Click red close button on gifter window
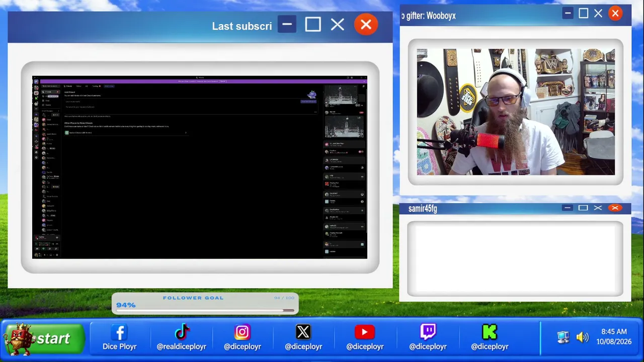Image resolution: width=644 pixels, height=362 pixels. click(x=615, y=14)
